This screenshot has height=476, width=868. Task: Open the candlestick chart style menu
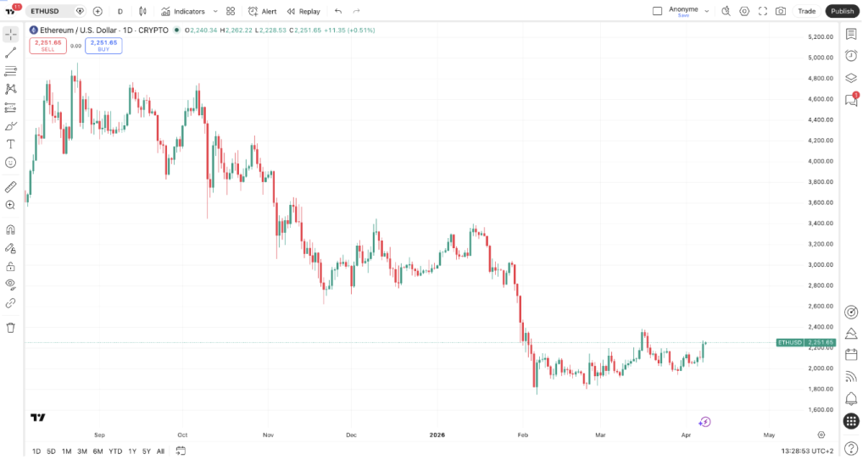point(142,11)
